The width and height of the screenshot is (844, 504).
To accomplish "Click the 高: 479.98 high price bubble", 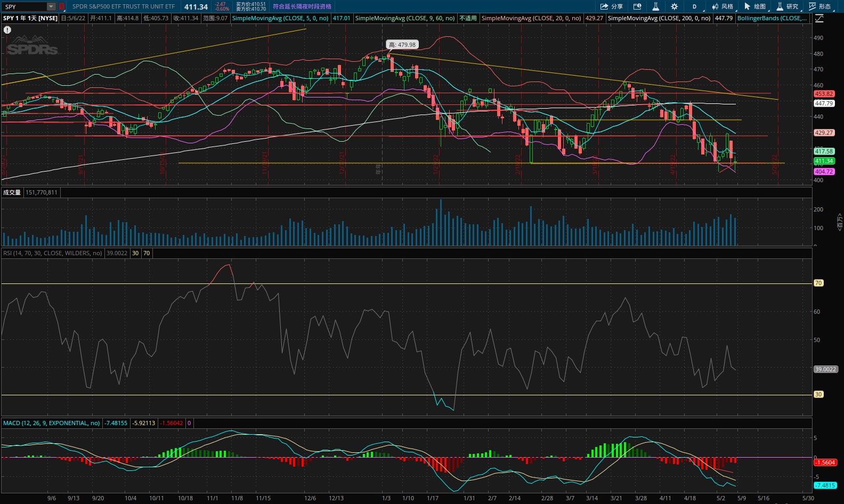I will click(402, 45).
